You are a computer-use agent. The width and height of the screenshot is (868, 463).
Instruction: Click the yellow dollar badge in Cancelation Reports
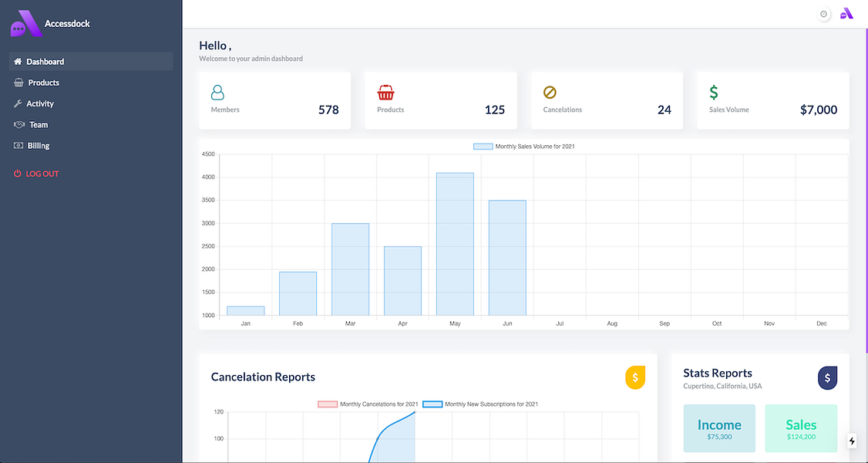pyautogui.click(x=635, y=377)
